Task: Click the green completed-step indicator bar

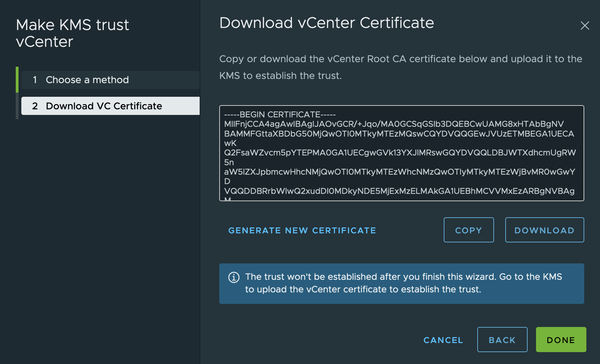Action: tap(17, 80)
